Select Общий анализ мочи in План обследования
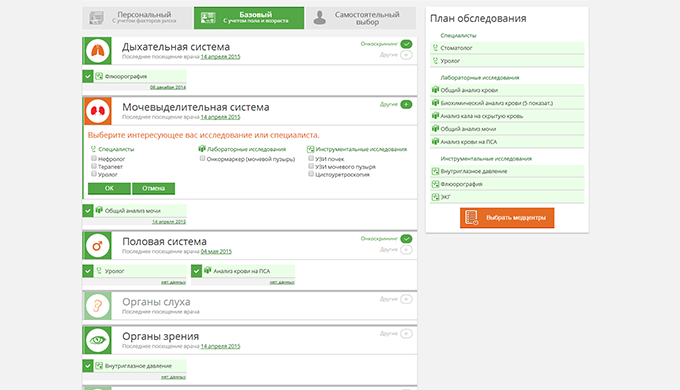This screenshot has width=680, height=390. tap(507, 129)
